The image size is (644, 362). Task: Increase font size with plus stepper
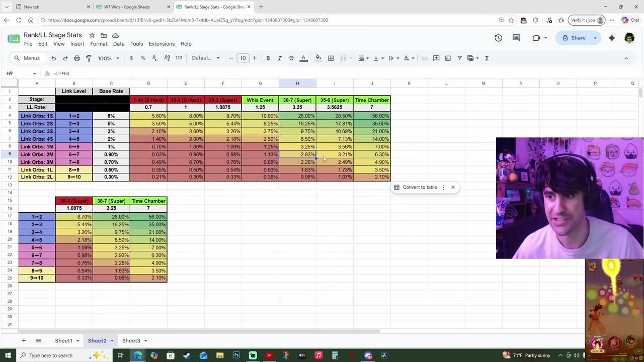point(255,58)
